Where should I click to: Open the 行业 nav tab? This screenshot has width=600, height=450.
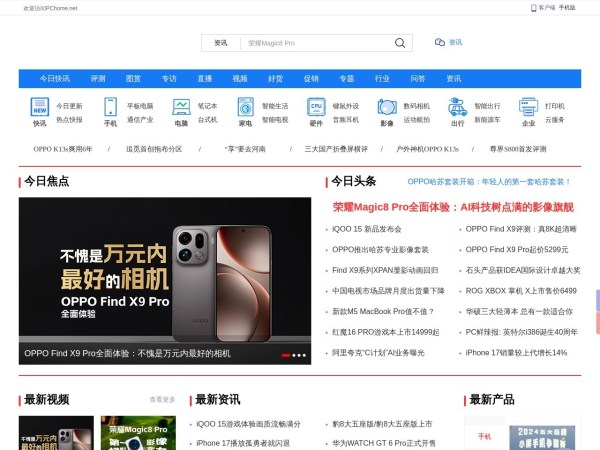(x=382, y=78)
